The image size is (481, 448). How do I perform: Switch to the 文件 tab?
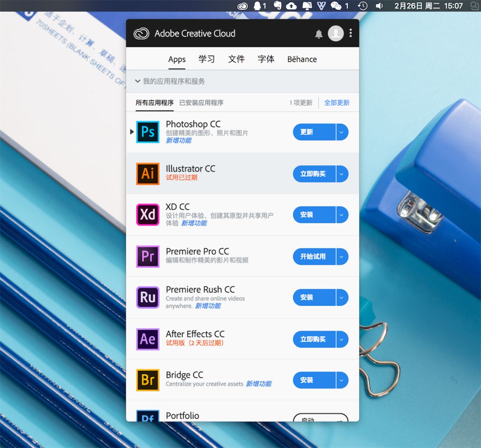click(236, 59)
